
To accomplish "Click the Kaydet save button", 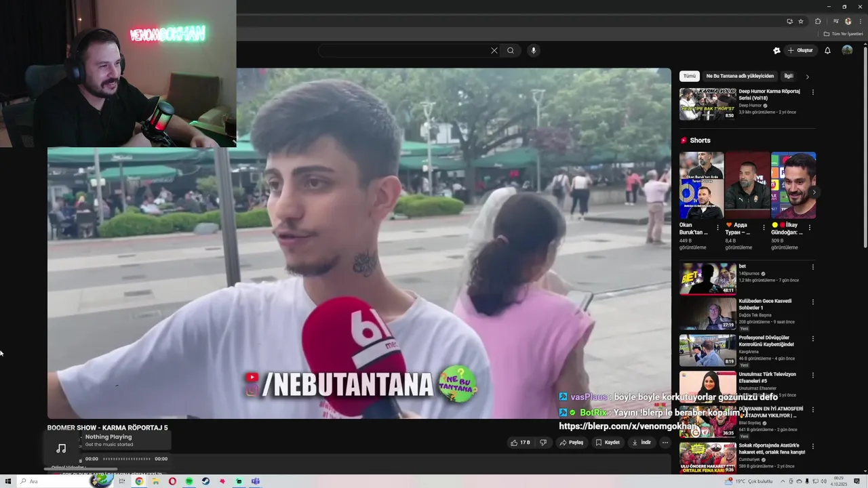I will pyautogui.click(x=608, y=443).
